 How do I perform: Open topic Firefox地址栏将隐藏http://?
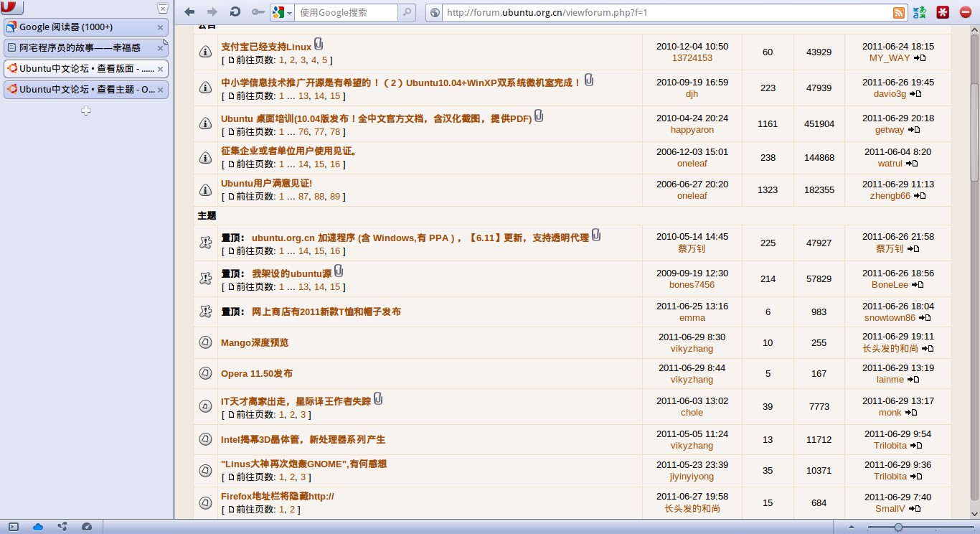[278, 496]
